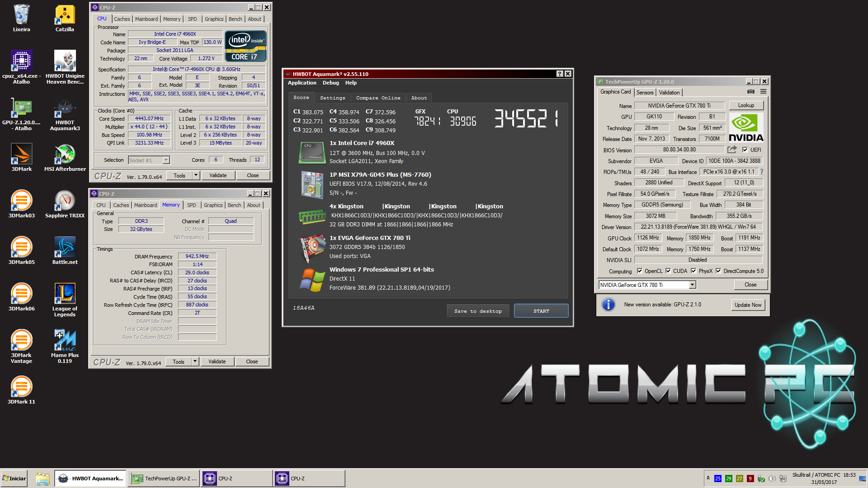Open the Catzilla desktop shortcut
The width and height of the screenshot is (868, 488).
point(65,18)
